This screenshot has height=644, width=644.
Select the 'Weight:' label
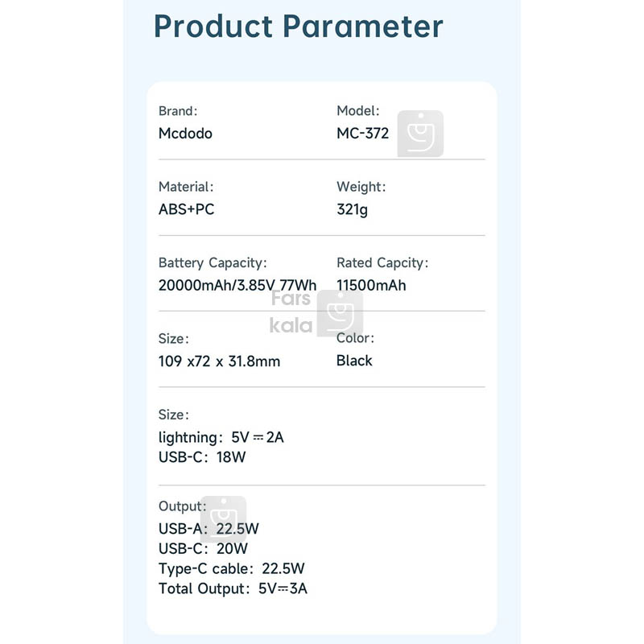(x=361, y=187)
